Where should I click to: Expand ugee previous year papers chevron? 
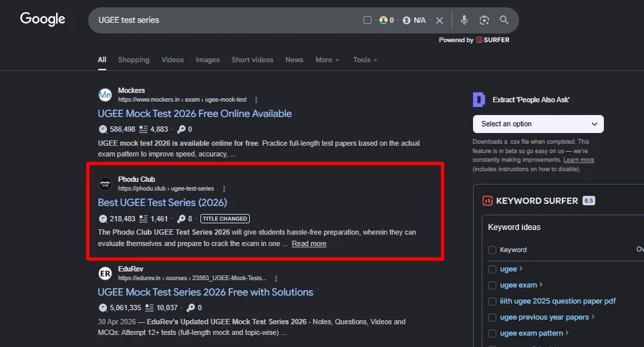[x=593, y=316]
